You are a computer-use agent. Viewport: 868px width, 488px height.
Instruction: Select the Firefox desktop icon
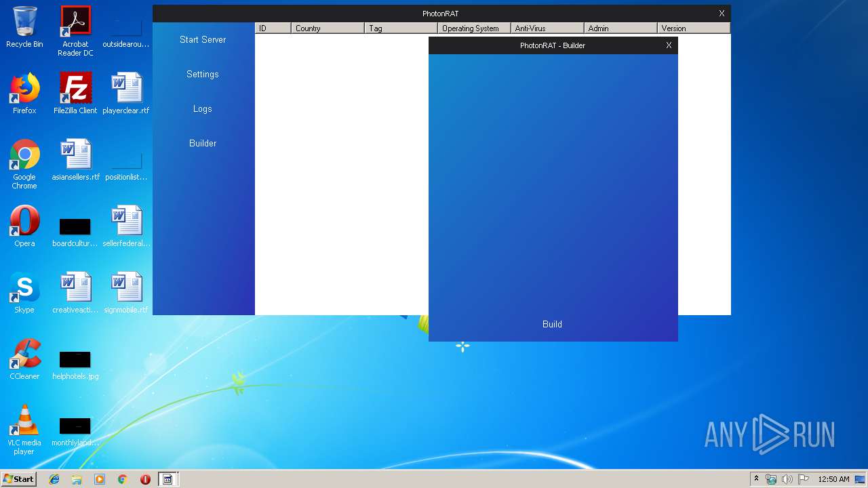click(24, 94)
